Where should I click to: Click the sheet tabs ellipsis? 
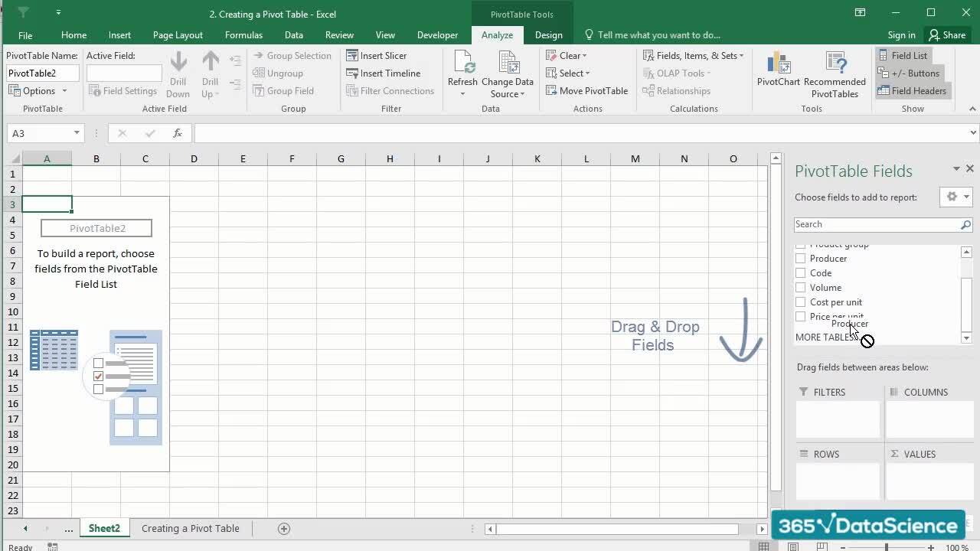point(68,529)
